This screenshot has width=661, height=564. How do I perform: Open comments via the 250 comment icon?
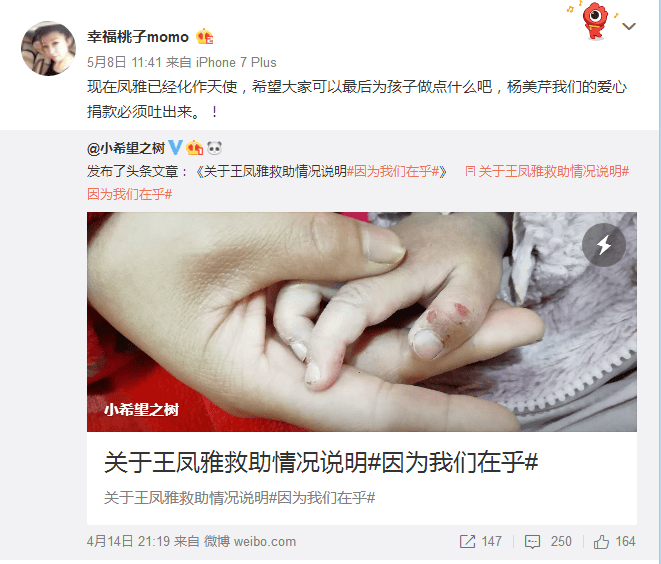point(548,541)
